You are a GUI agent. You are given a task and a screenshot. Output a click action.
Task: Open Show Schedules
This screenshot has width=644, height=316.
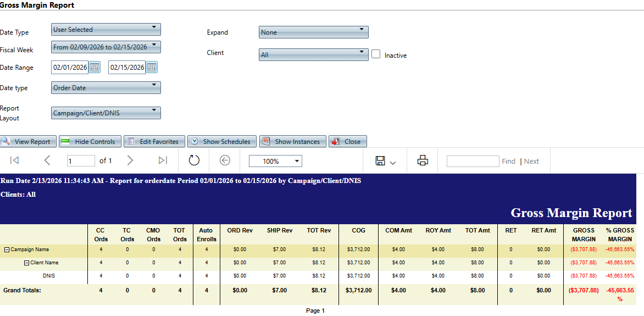tap(221, 141)
